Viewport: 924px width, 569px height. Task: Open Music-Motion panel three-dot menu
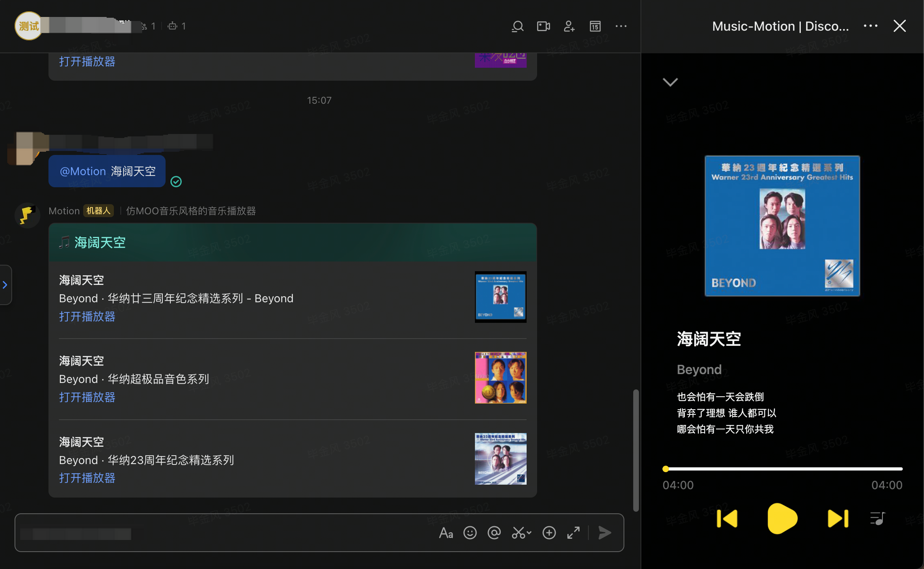(x=870, y=26)
